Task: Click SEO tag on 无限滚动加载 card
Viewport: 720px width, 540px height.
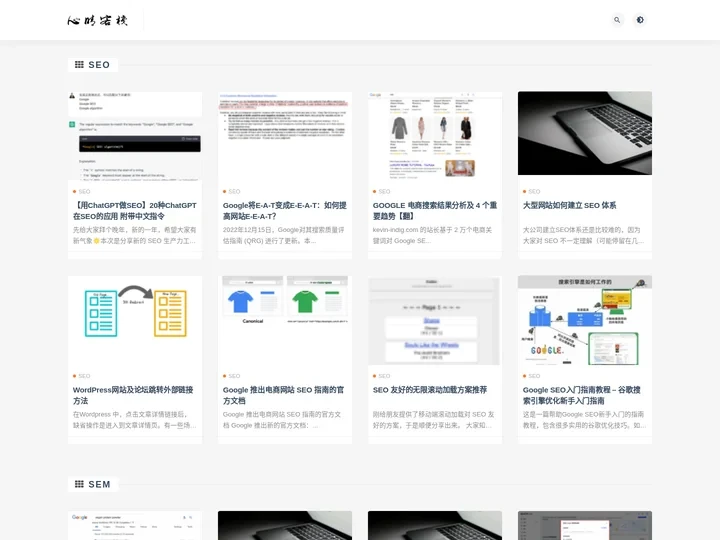Action: click(384, 376)
